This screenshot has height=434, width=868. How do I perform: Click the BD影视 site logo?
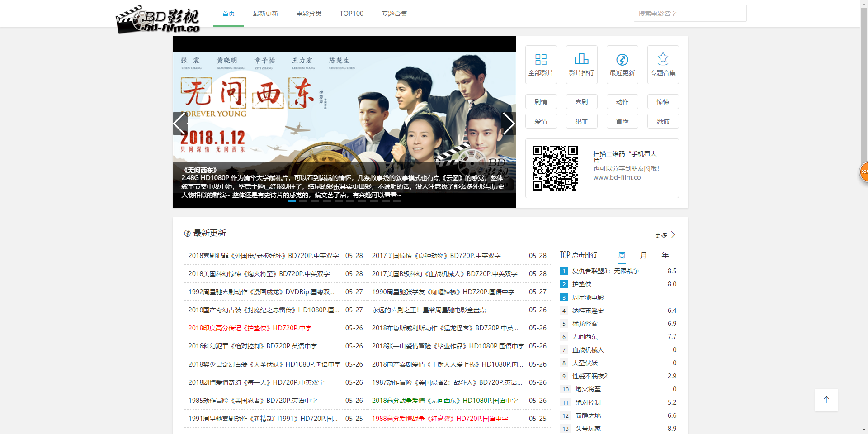158,20
